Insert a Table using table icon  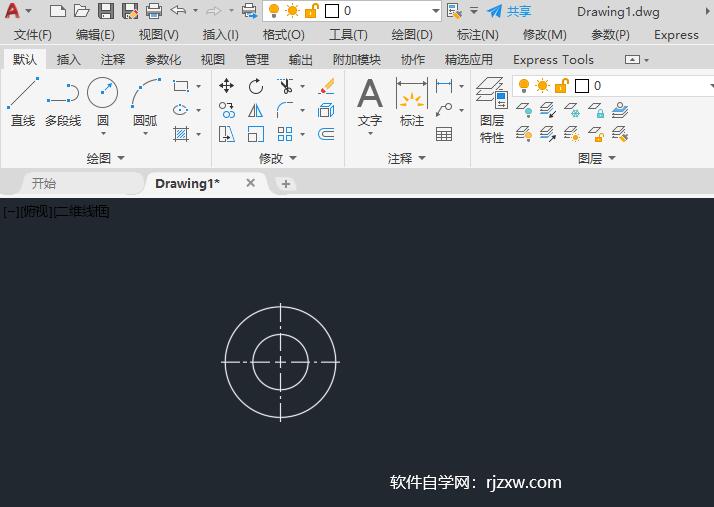coord(444,134)
